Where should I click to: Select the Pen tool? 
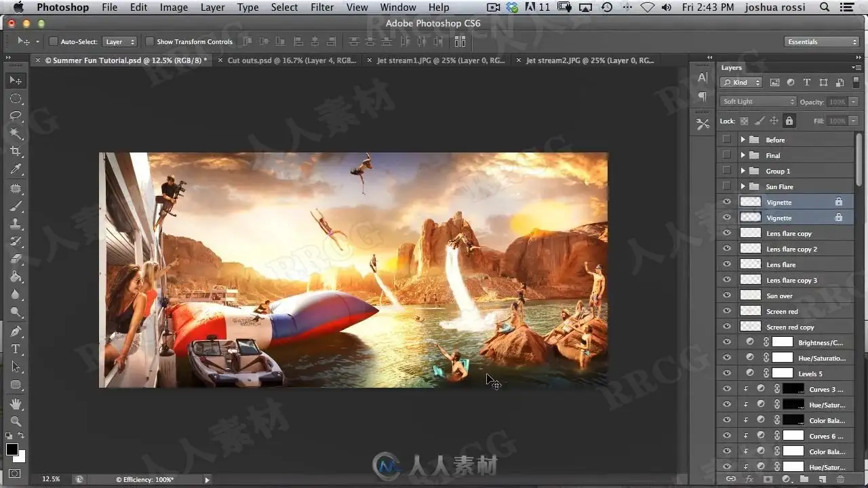tap(16, 331)
